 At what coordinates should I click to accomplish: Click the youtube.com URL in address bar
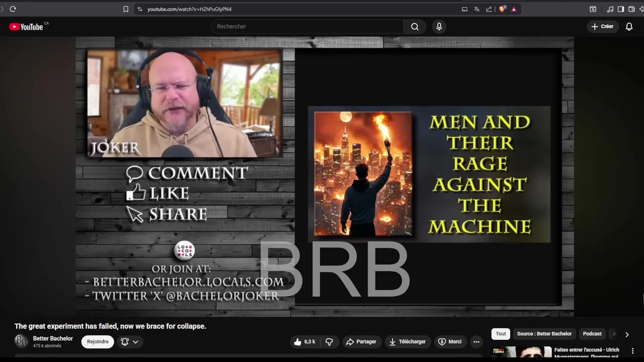click(189, 9)
